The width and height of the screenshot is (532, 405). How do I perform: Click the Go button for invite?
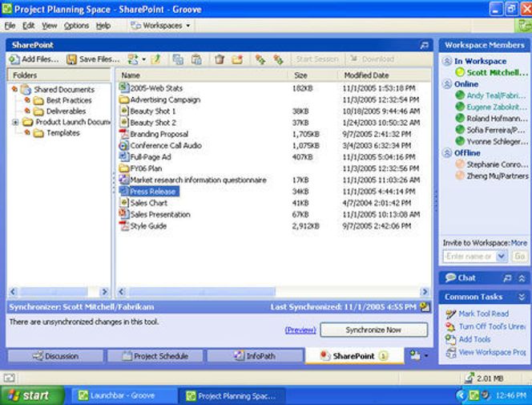click(x=520, y=257)
